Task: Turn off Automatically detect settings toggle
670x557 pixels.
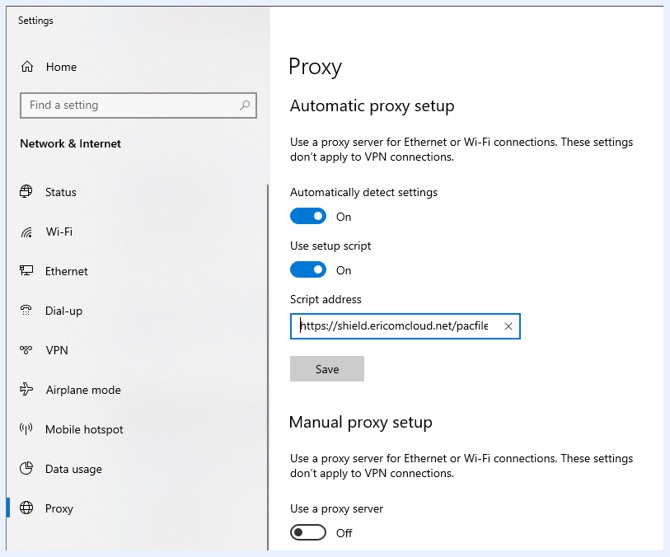Action: coord(308,216)
